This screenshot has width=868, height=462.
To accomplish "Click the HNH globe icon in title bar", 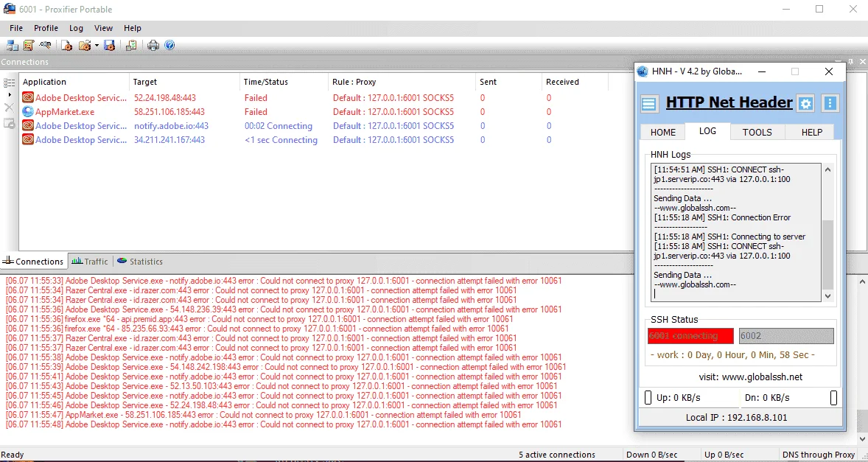I will click(x=643, y=71).
